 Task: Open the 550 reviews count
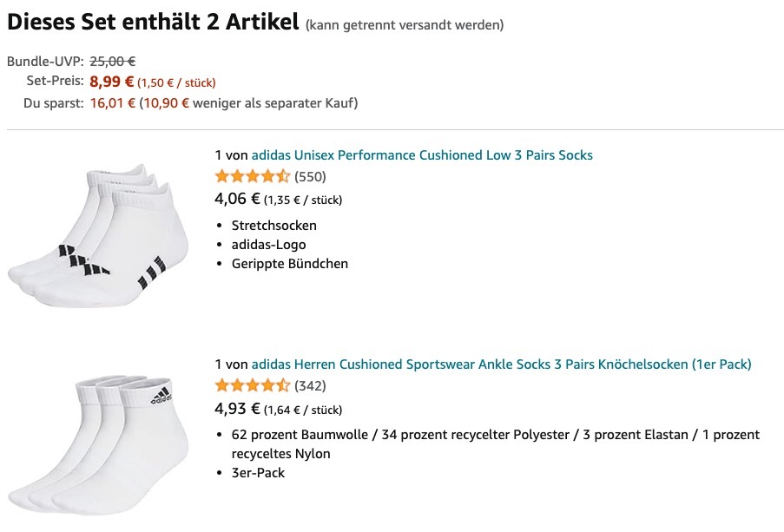tap(310, 177)
